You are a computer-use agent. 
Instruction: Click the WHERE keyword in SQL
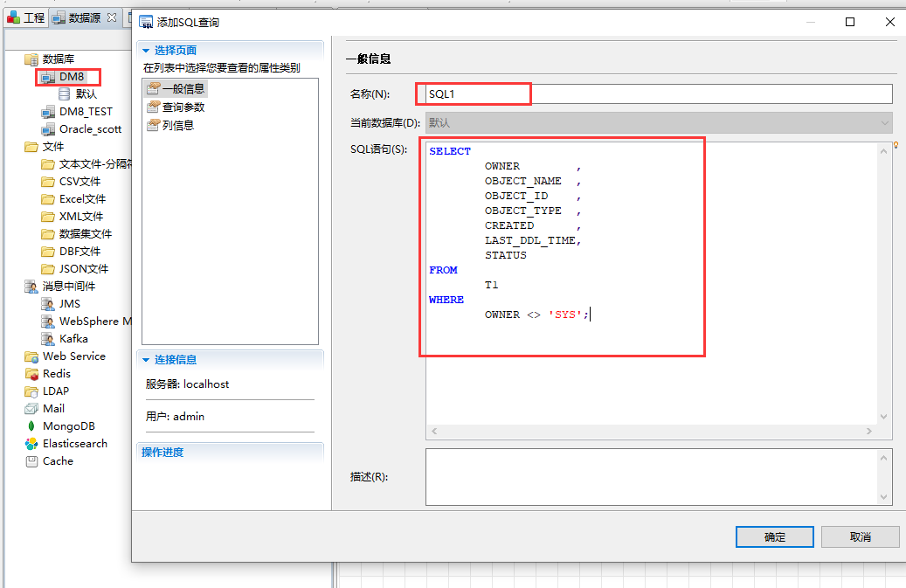coord(446,300)
